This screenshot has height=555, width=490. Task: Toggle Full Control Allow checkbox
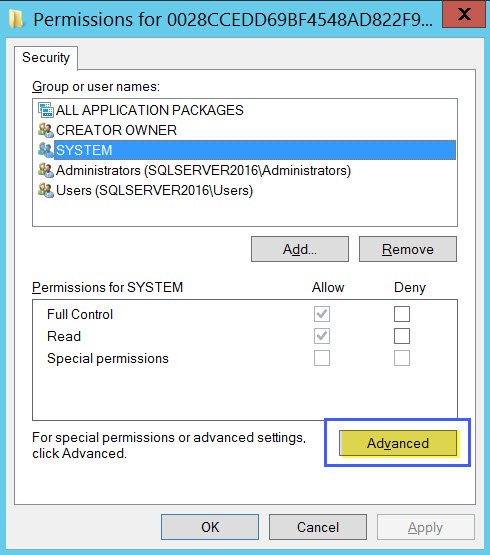tap(322, 314)
